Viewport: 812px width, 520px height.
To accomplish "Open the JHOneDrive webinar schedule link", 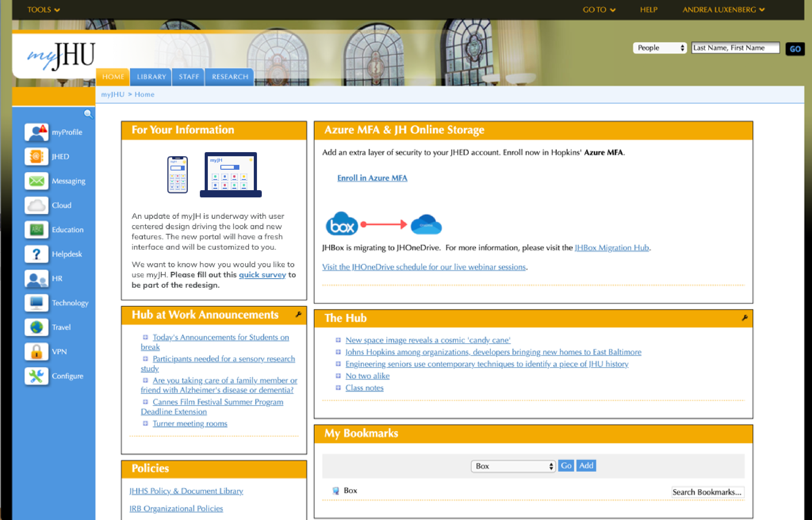I will (424, 267).
